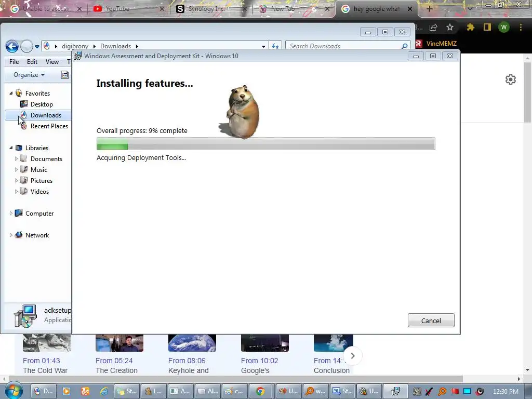Viewport: 532px width, 399px height.
Task: Open the Chrome taskbar button
Action: pos(260,391)
